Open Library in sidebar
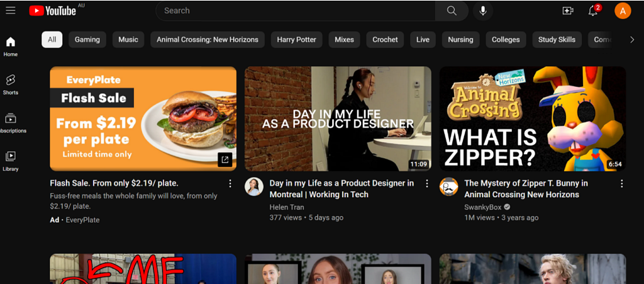The width and height of the screenshot is (644, 284). tap(11, 161)
